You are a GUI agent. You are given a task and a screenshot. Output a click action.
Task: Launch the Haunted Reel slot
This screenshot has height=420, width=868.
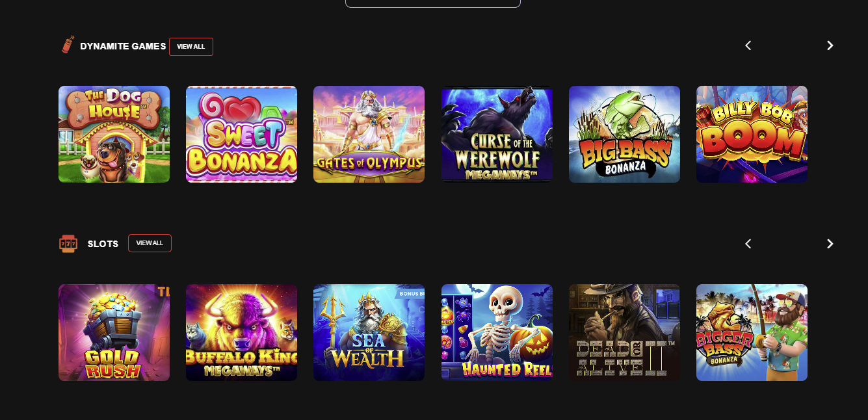(497, 332)
